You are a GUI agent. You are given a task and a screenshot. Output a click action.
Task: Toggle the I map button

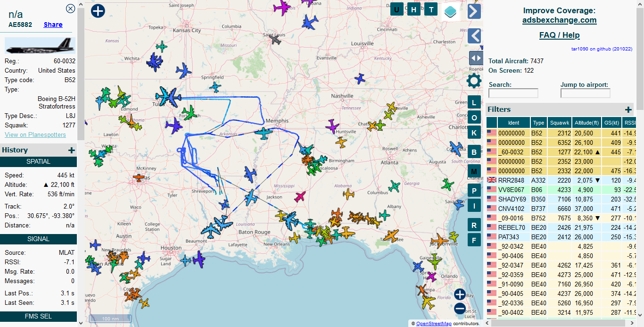point(474,205)
